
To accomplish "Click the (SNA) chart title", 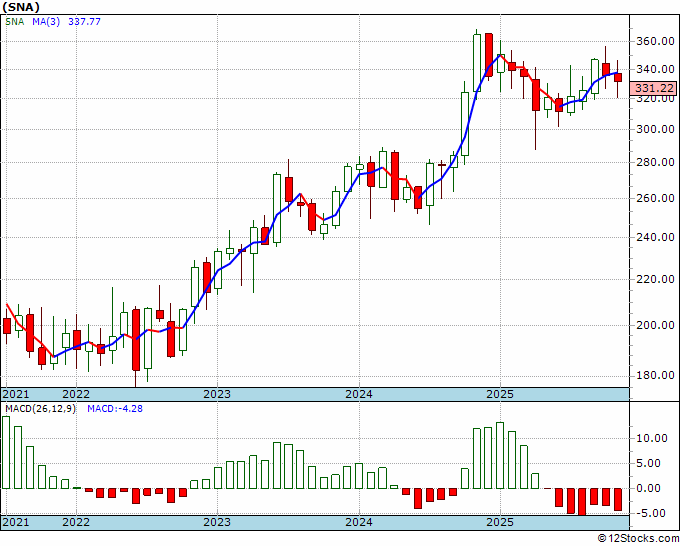I will point(21,7).
